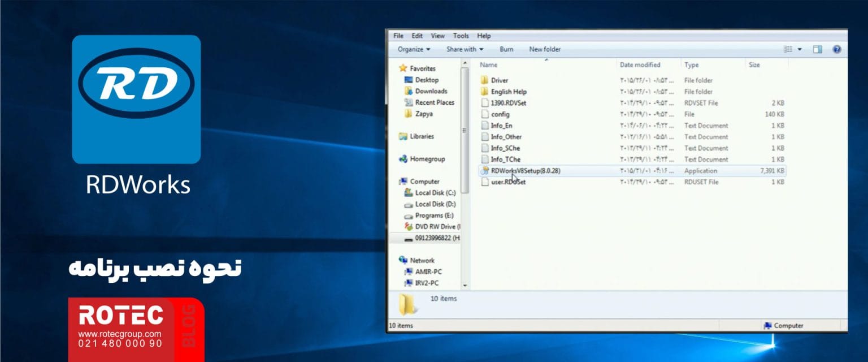
Task: Open Zapya folder in Favorites
Action: pyautogui.click(x=424, y=114)
